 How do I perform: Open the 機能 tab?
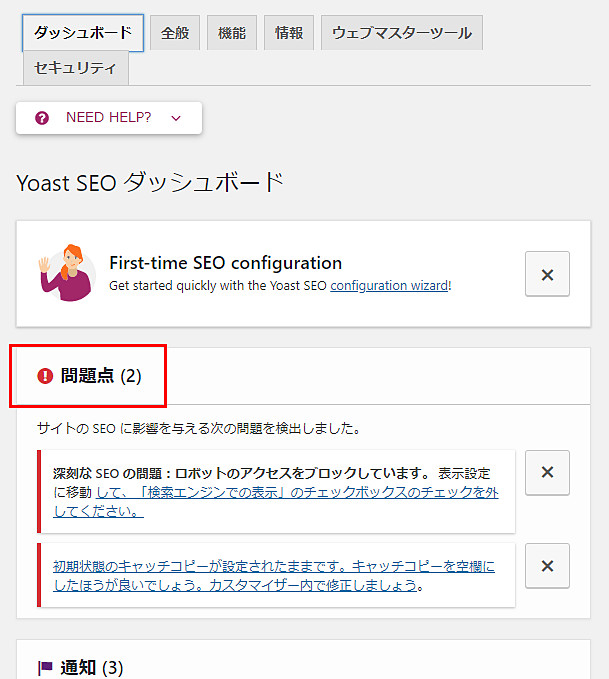coord(231,32)
